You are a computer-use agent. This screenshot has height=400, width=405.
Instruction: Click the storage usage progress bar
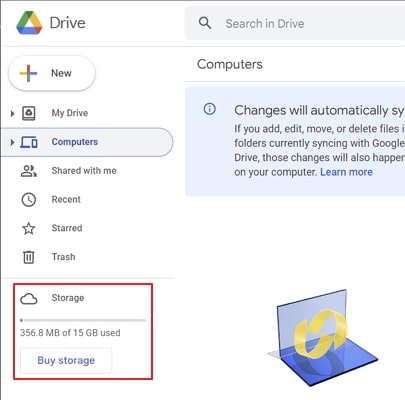[83, 320]
